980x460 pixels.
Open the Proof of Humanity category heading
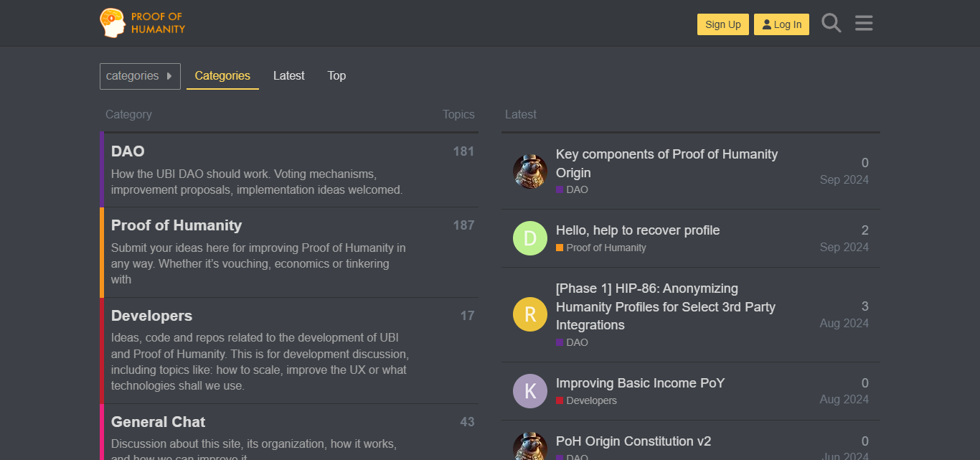[x=176, y=225]
